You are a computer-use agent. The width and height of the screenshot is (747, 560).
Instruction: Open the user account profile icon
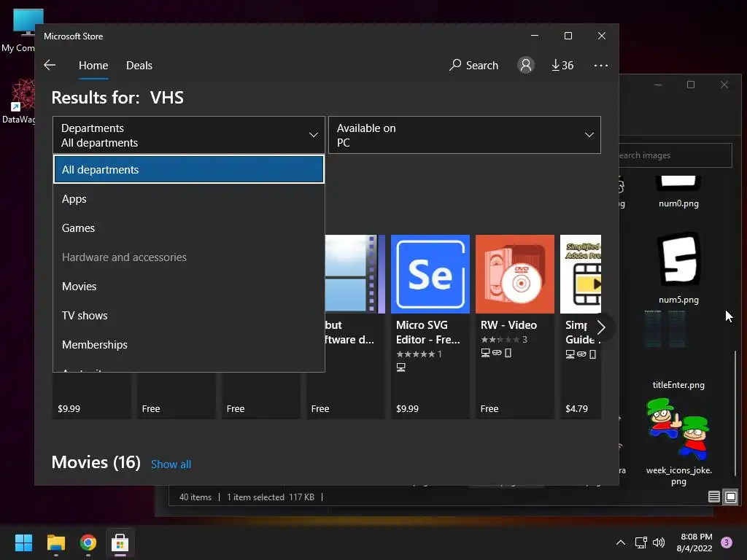pos(526,65)
